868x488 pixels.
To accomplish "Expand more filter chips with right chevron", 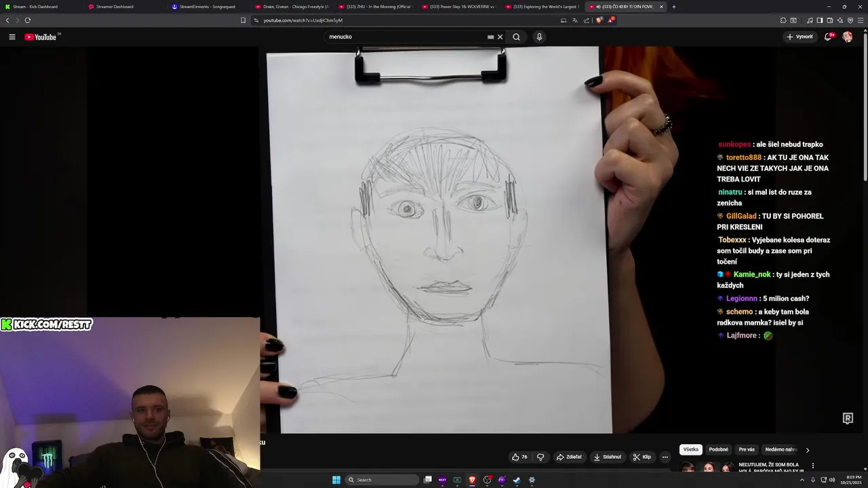I will click(x=807, y=450).
